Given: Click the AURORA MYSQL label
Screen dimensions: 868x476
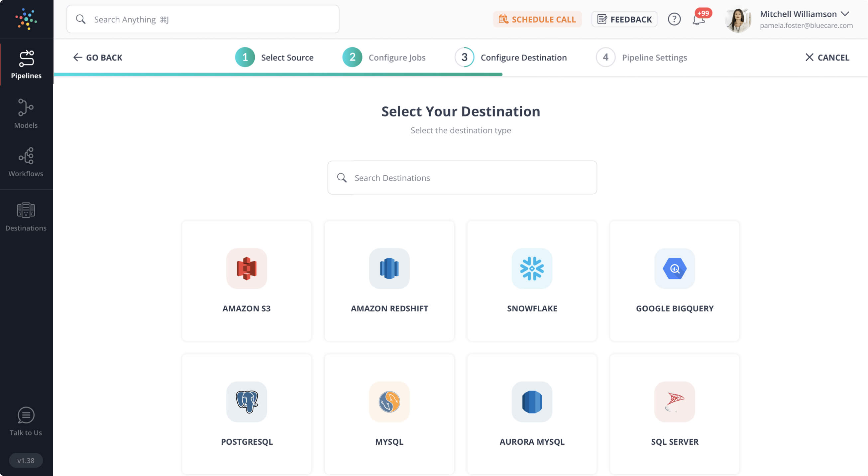Looking at the screenshot, I should (x=532, y=442).
